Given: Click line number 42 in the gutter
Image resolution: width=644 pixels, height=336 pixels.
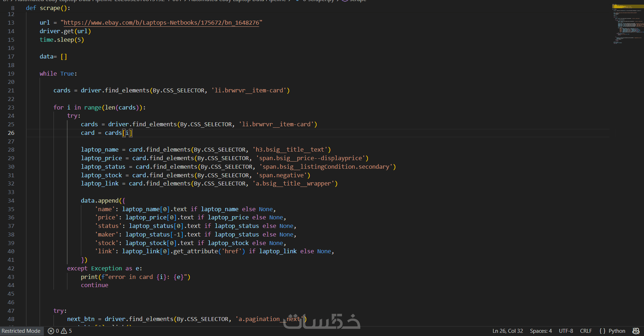Looking at the screenshot, I should point(11,269).
